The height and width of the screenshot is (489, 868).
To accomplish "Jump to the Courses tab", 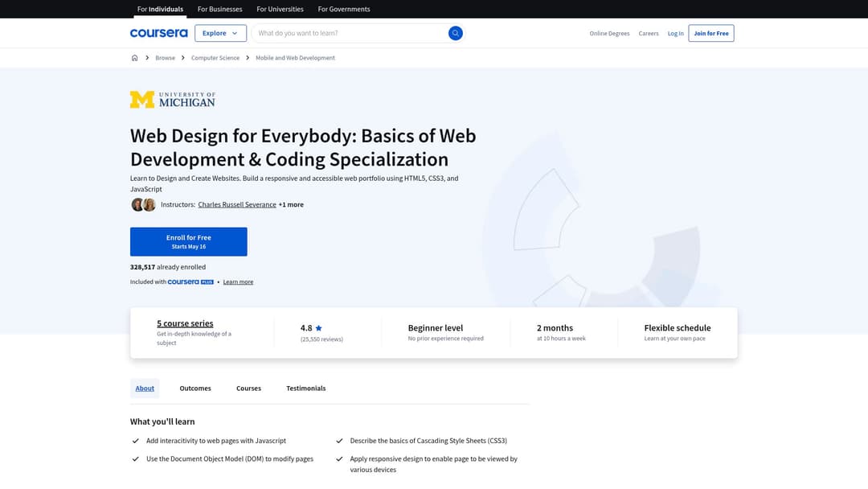I will coord(248,388).
